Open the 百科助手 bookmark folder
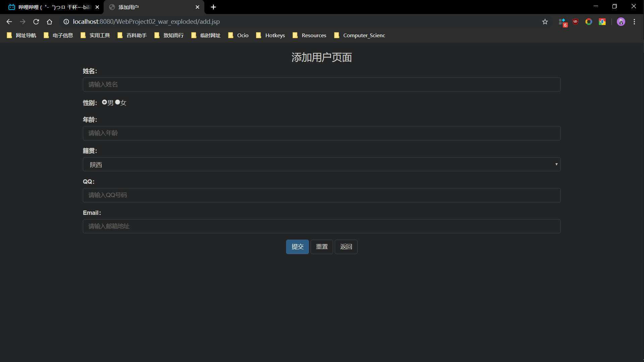Screen dimensions: 644x362 [x=132, y=36]
